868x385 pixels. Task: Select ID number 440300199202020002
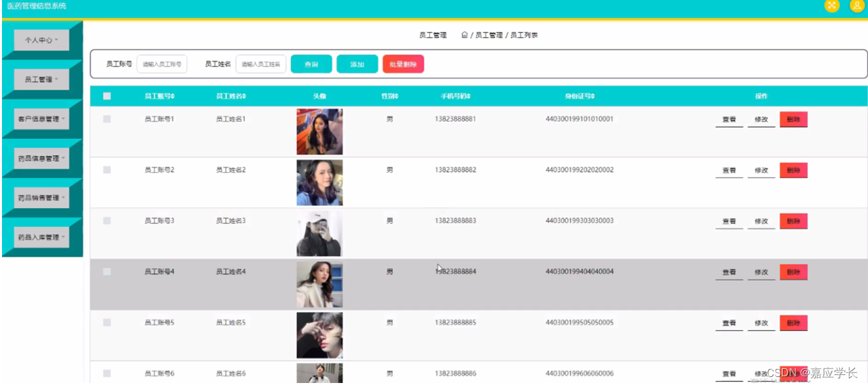[580, 170]
